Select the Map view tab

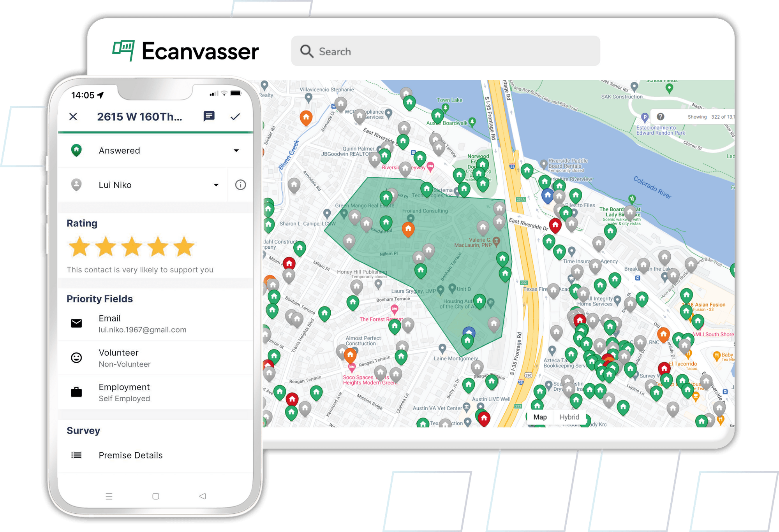(x=540, y=417)
